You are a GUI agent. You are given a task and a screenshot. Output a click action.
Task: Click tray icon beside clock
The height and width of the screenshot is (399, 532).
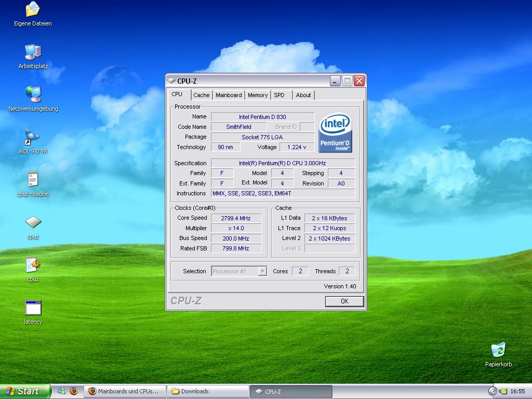503,391
